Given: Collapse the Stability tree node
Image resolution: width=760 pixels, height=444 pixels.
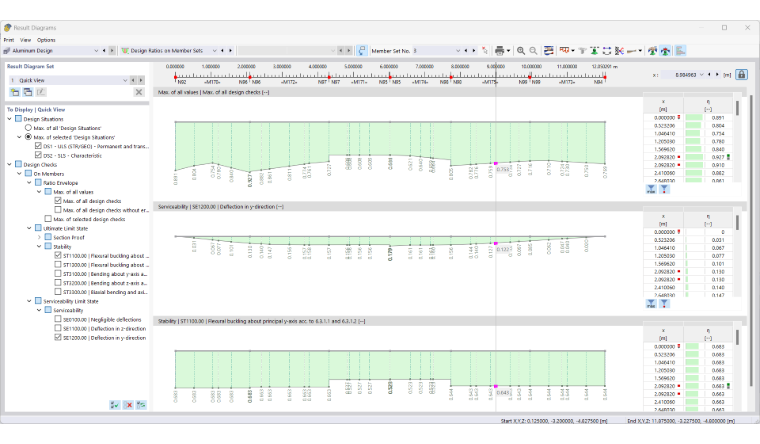Looking at the screenshot, I should tap(39, 246).
